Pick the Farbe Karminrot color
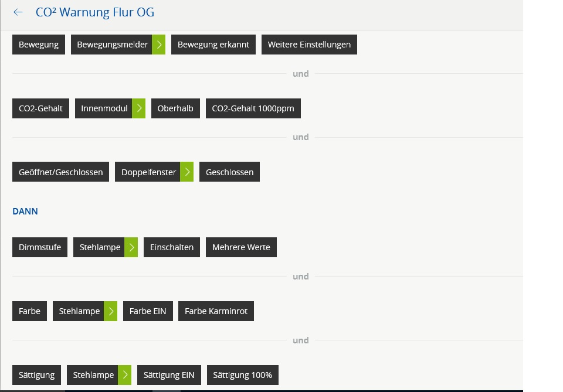The image size is (563, 392). [216, 311]
